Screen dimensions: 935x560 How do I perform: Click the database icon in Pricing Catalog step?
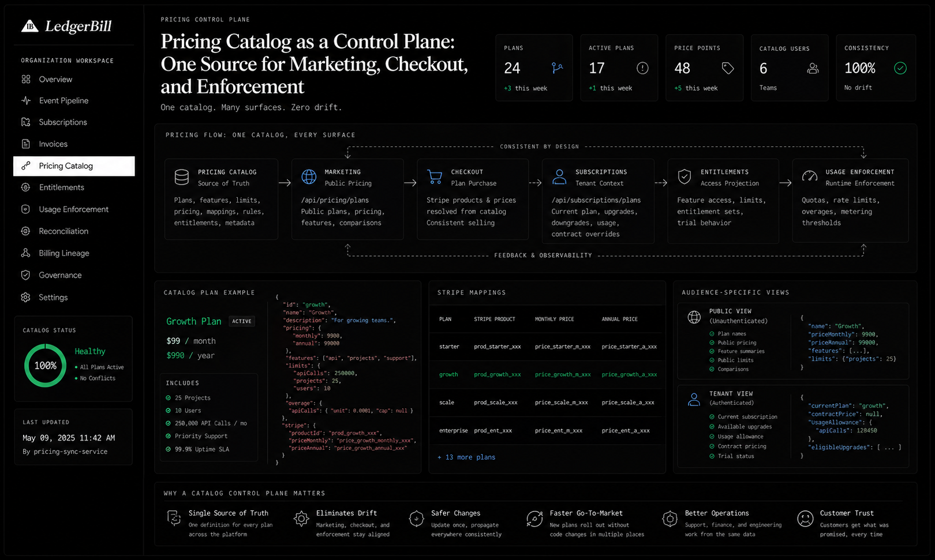click(x=182, y=177)
